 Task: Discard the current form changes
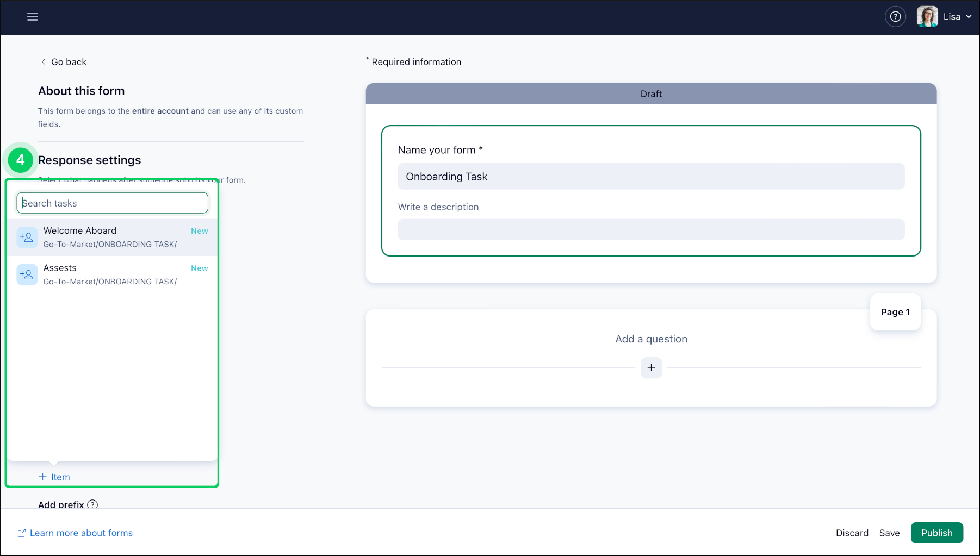852,533
